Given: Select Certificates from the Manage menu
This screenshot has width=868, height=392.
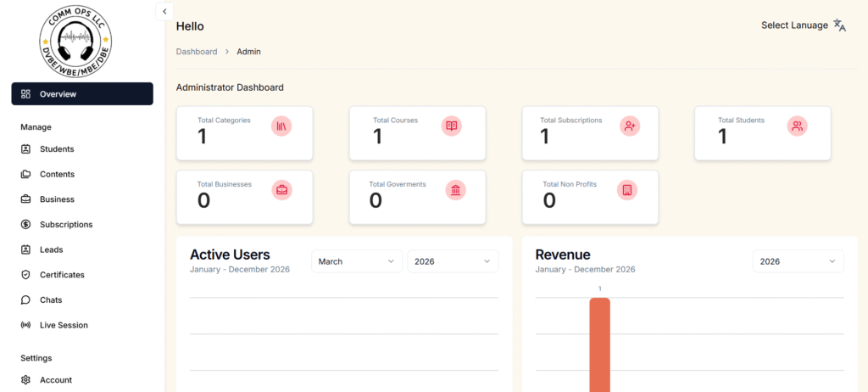Looking at the screenshot, I should [x=62, y=275].
